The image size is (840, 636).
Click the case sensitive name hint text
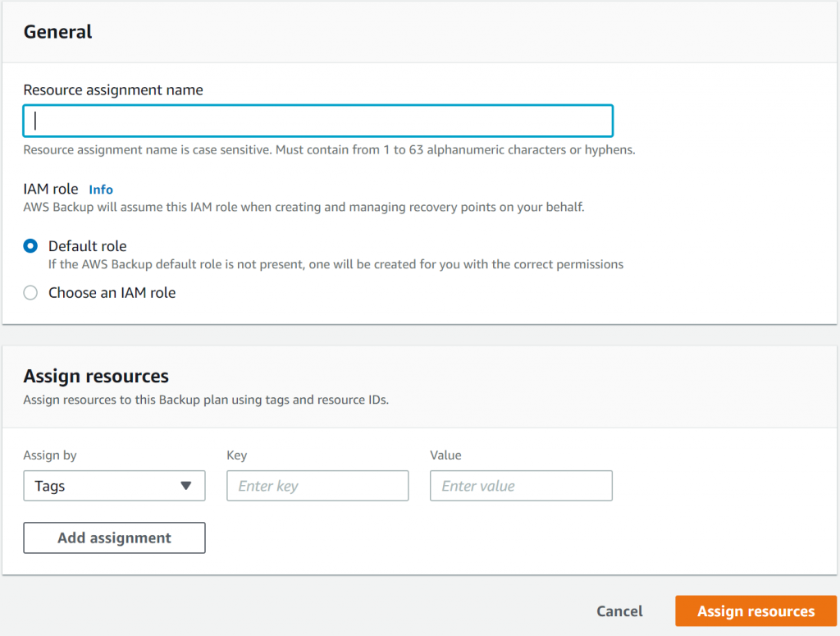point(329,149)
